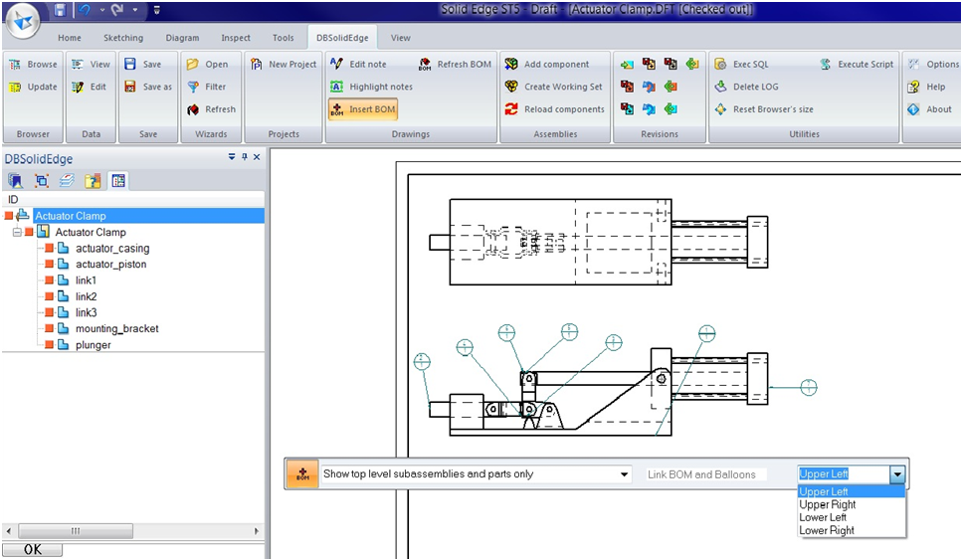Toggle Highlight notes
This screenshot has height=560, width=961.
point(371,87)
